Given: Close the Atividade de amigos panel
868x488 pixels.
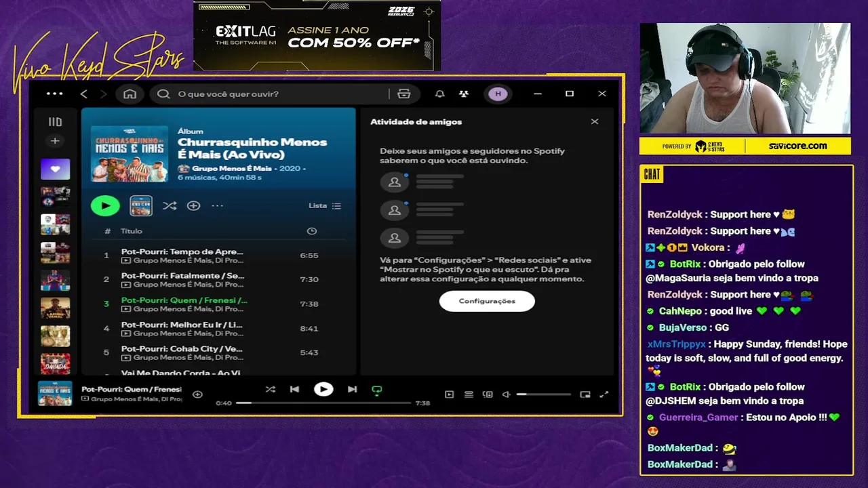Looking at the screenshot, I should click(x=595, y=122).
